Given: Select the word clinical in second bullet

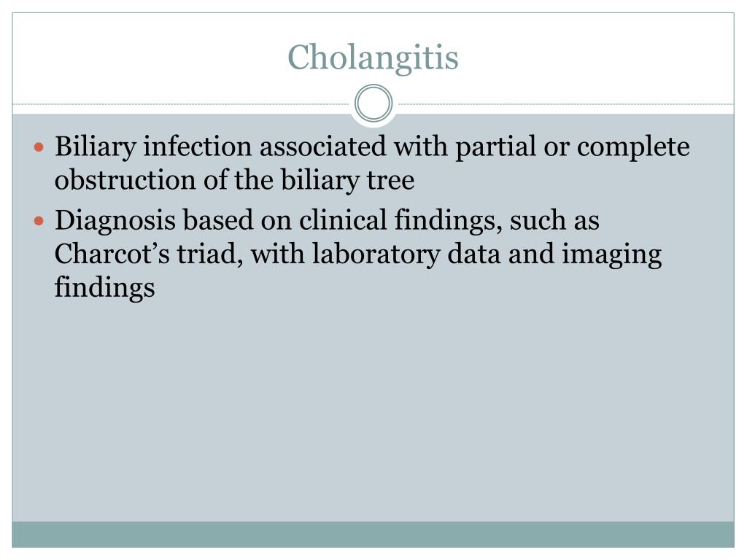Looking at the screenshot, I should tap(343, 220).
